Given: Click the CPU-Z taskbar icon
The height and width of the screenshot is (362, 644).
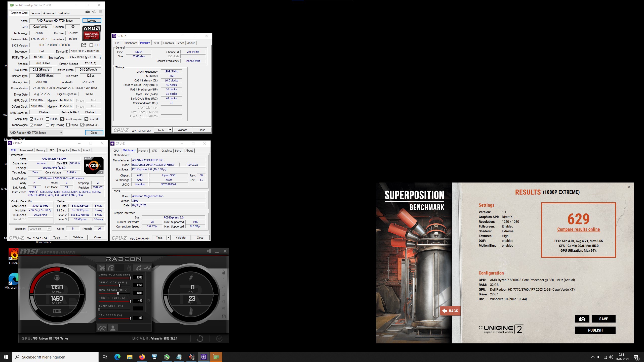Looking at the screenshot, I should click(204, 357).
